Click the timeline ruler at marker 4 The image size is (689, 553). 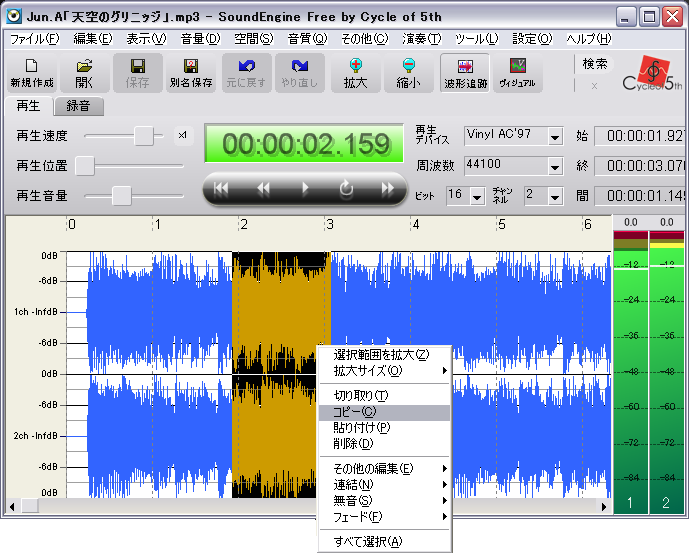(416, 225)
